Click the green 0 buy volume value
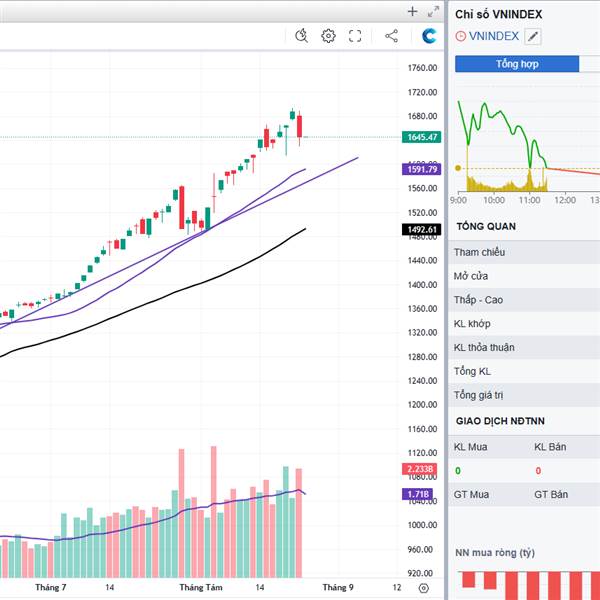 click(458, 471)
